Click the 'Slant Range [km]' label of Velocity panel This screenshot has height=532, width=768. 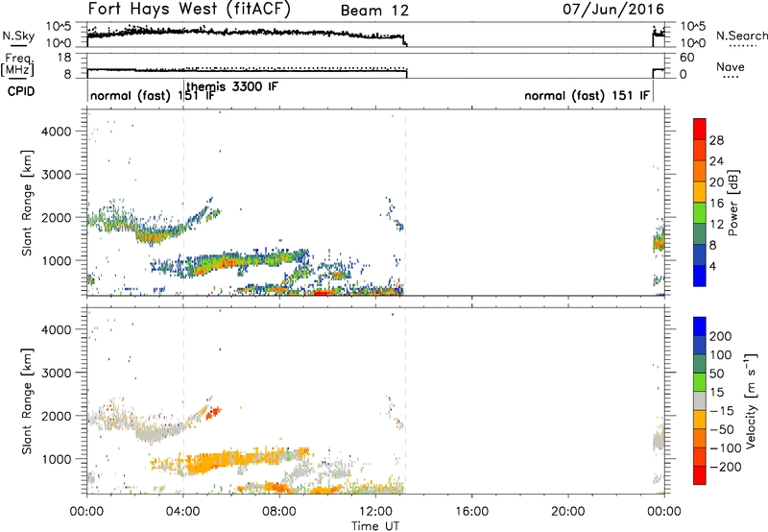(27, 401)
